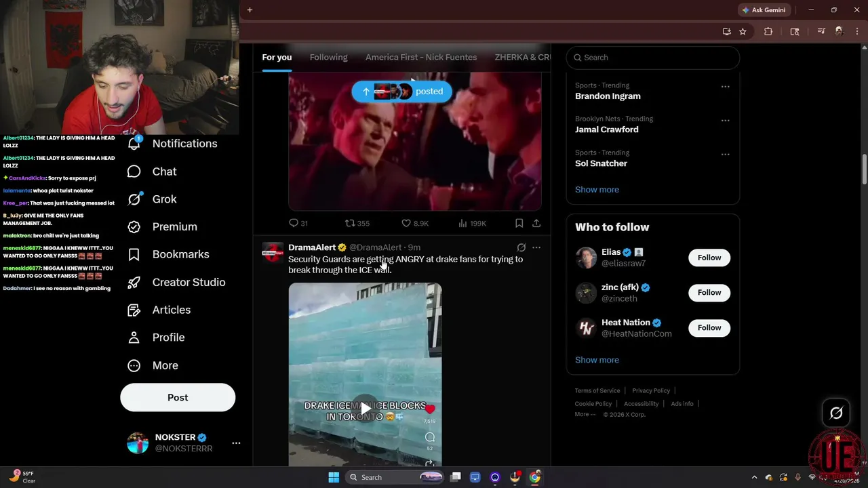Click the Post button
Viewport: 868px width, 488px height.
pos(178,397)
